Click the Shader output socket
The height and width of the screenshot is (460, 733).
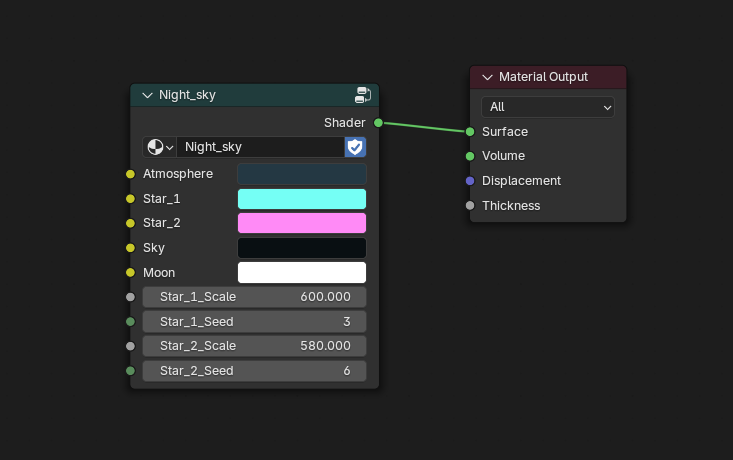point(378,123)
